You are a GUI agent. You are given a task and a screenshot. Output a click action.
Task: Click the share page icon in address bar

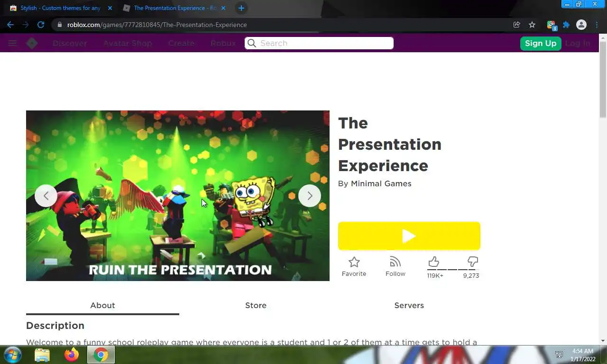click(x=517, y=25)
